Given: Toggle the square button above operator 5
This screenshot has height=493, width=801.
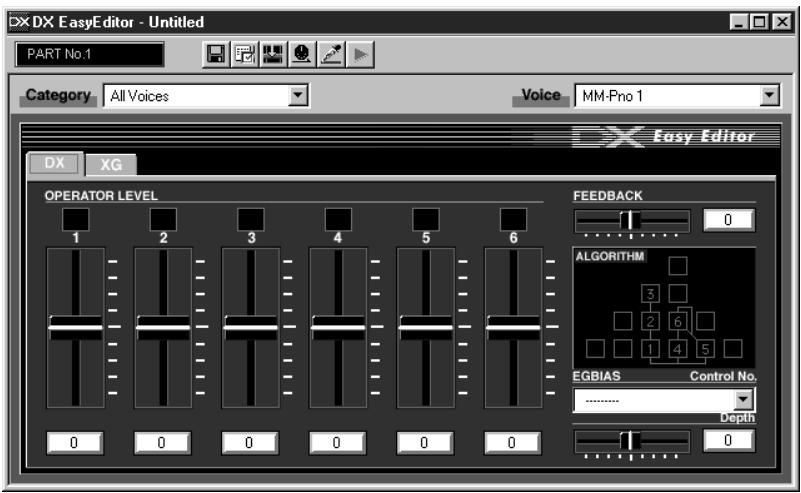Looking at the screenshot, I should (x=426, y=220).
